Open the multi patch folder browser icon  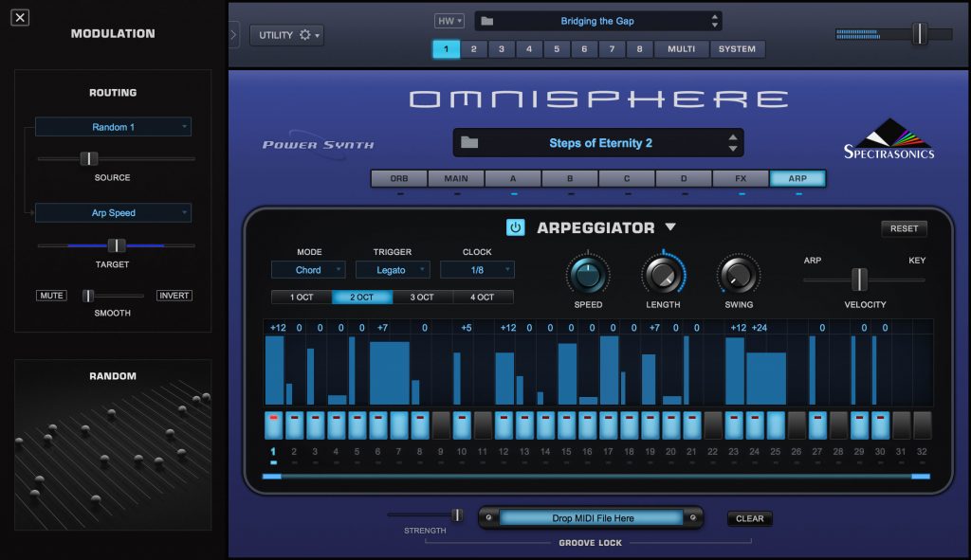pos(487,21)
